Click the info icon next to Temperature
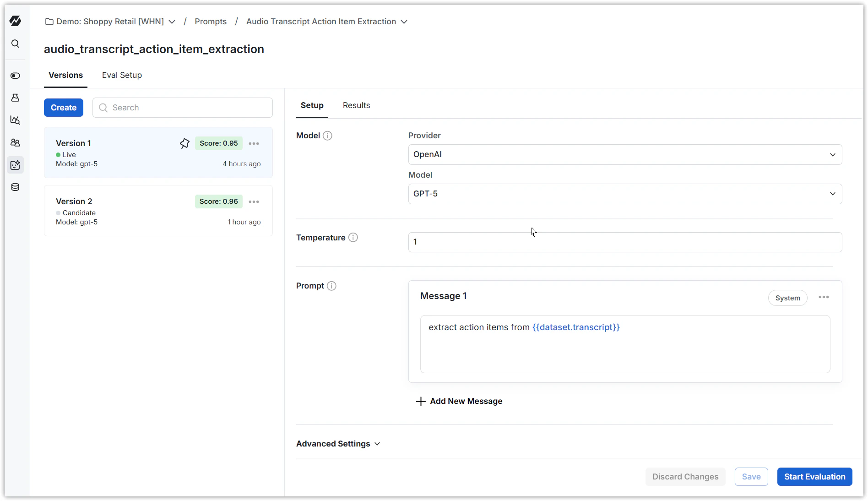 click(353, 237)
